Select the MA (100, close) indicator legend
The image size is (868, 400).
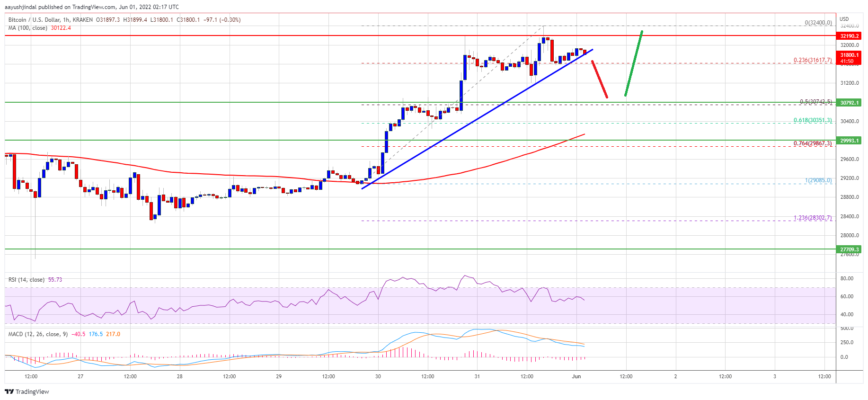(x=28, y=28)
